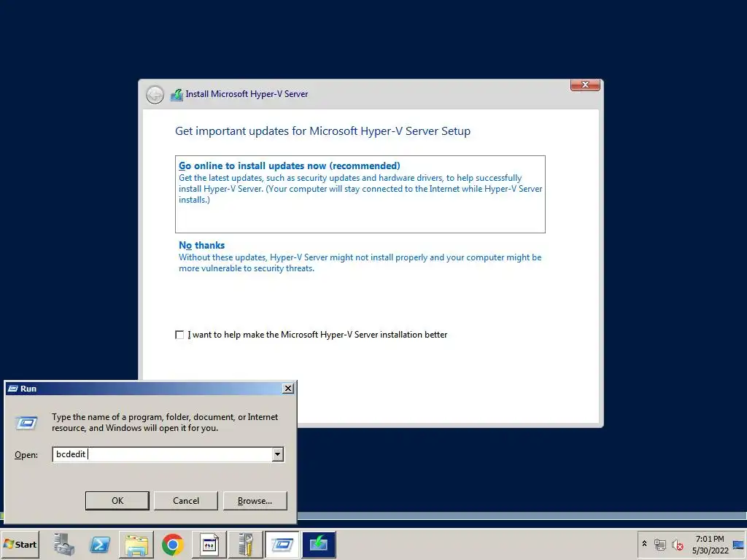747x560 pixels.
Task: Click the Show Desktop tray icon
Action: tap(740, 544)
